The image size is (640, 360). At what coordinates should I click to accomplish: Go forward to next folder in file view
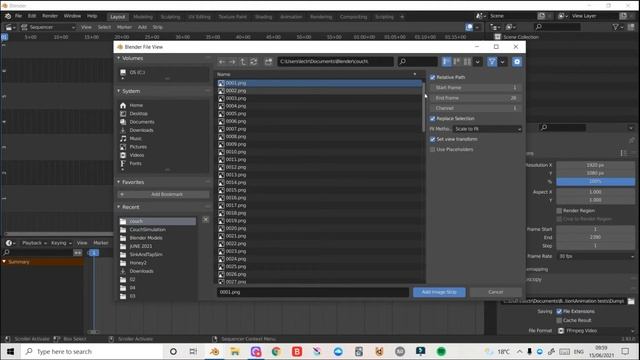coord(232,62)
